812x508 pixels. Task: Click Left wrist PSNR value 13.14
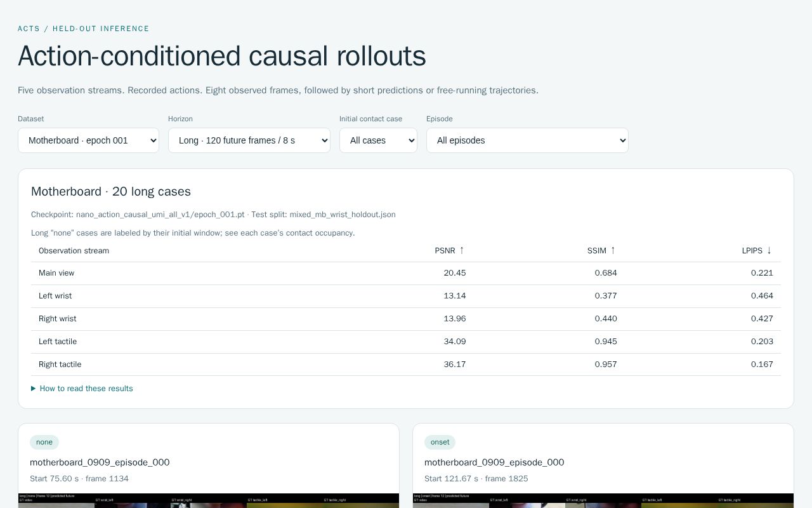click(455, 296)
